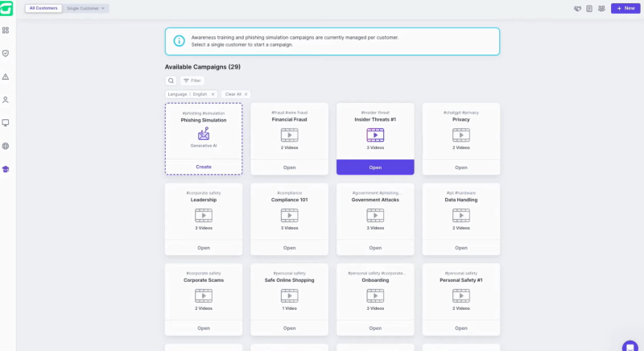Click the Government Attacks video icon
This screenshot has width=644, height=351.
pos(375,216)
